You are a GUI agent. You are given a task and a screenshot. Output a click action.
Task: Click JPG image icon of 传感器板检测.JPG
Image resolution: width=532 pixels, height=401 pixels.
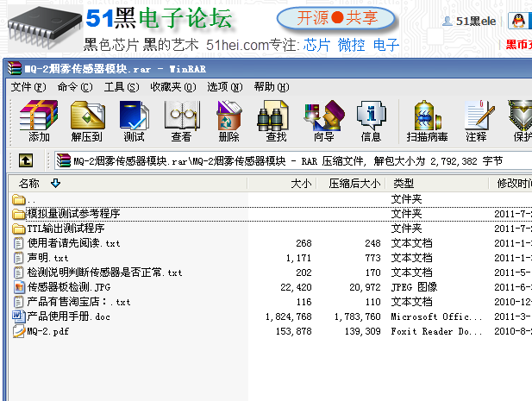[x=19, y=287]
